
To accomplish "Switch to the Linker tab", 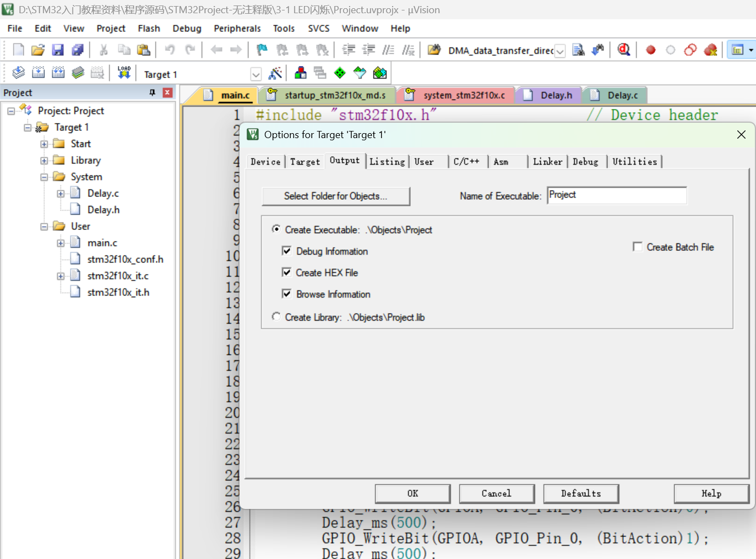I will coord(547,162).
